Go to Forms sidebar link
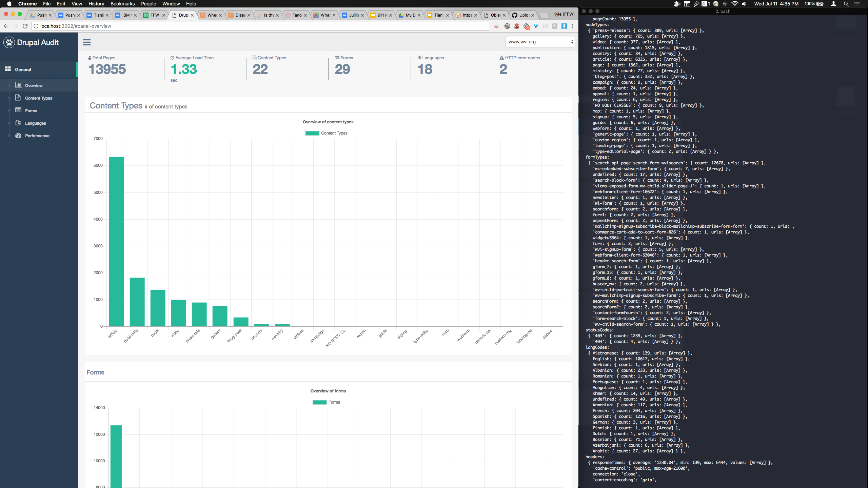Viewport: 868px width, 488px height. coord(31,111)
